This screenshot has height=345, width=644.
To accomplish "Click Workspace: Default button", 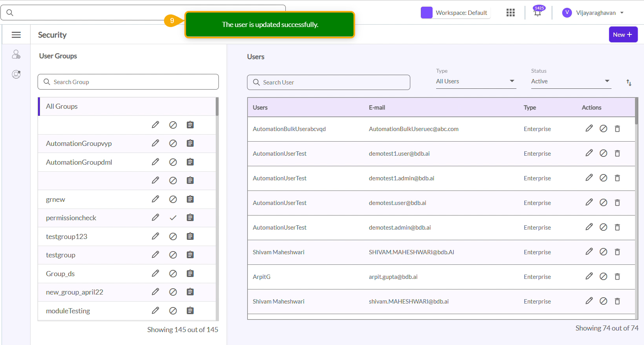I will tap(455, 13).
